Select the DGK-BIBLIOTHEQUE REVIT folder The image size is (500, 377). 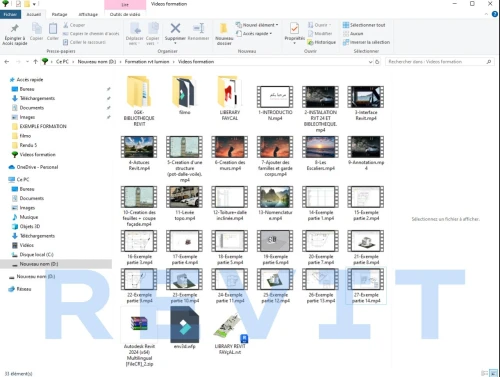click(x=139, y=101)
